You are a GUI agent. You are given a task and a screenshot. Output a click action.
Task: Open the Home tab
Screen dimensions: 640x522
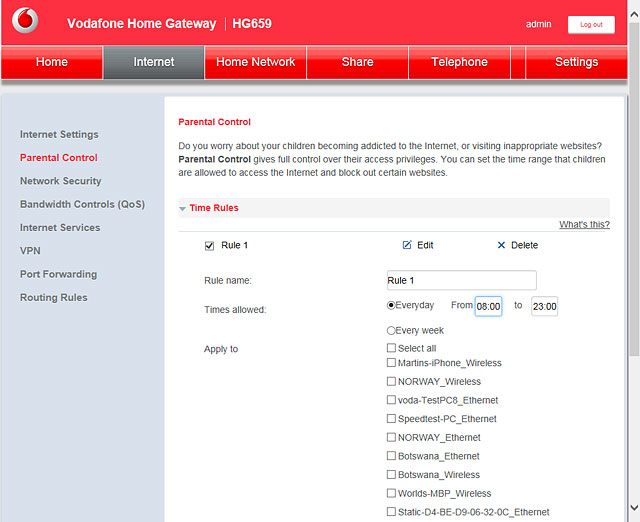pyautogui.click(x=52, y=62)
